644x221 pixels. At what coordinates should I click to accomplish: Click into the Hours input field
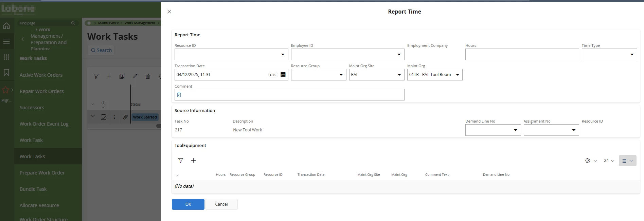click(522, 54)
